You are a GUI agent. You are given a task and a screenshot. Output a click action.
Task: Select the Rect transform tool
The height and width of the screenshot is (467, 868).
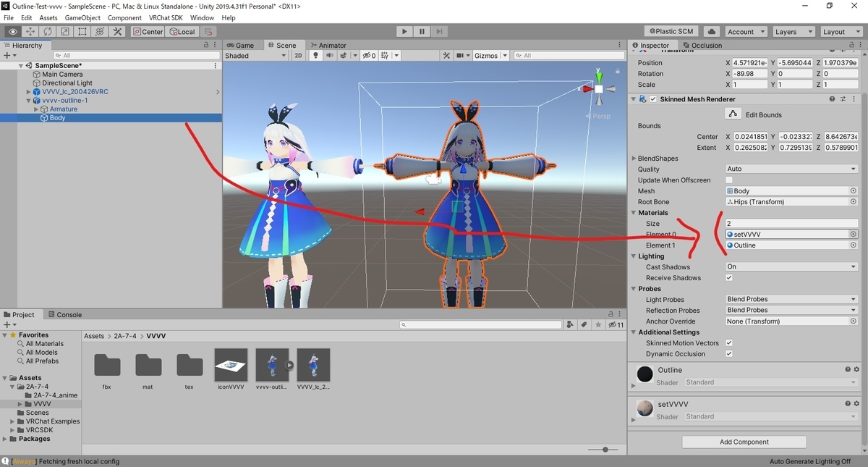coord(82,32)
